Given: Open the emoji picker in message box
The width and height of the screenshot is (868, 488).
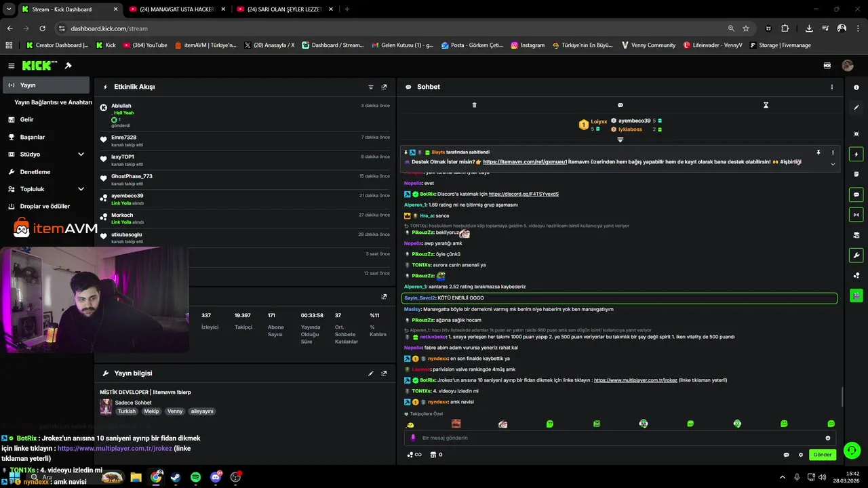Looking at the screenshot, I should [x=828, y=438].
